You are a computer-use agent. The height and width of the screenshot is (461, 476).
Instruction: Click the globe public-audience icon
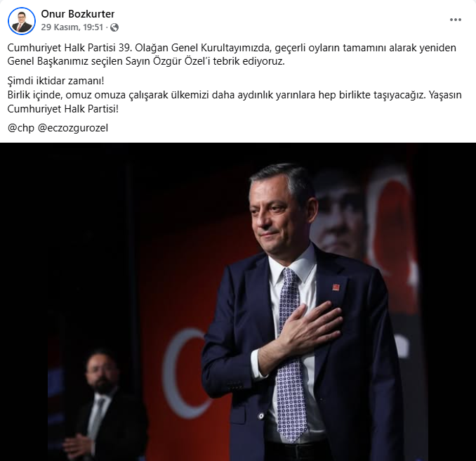(114, 27)
